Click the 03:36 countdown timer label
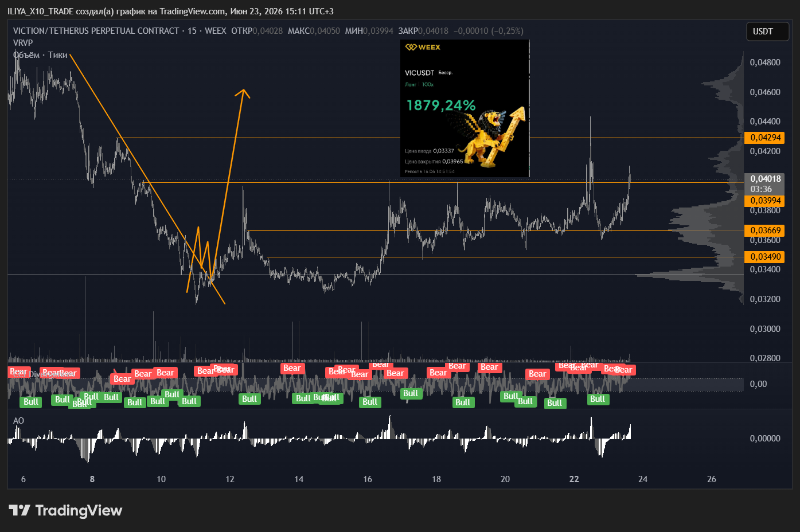This screenshot has height=532, width=800. pyautogui.click(x=761, y=189)
